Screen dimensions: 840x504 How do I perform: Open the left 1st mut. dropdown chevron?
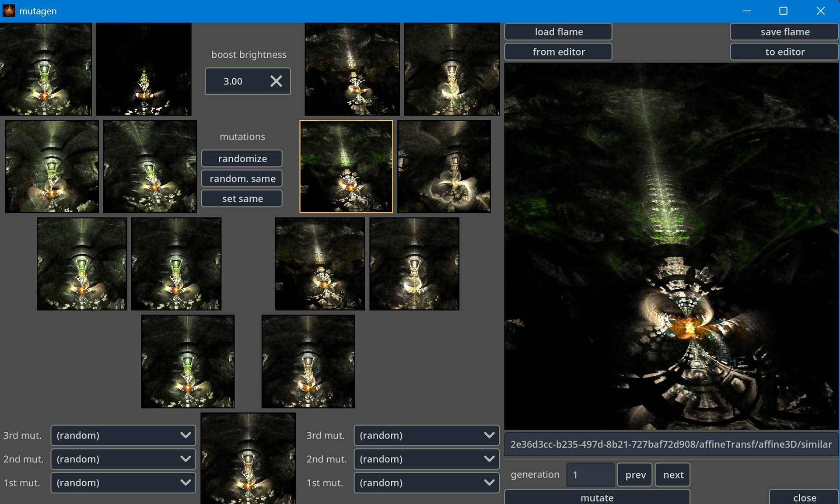[x=187, y=483]
